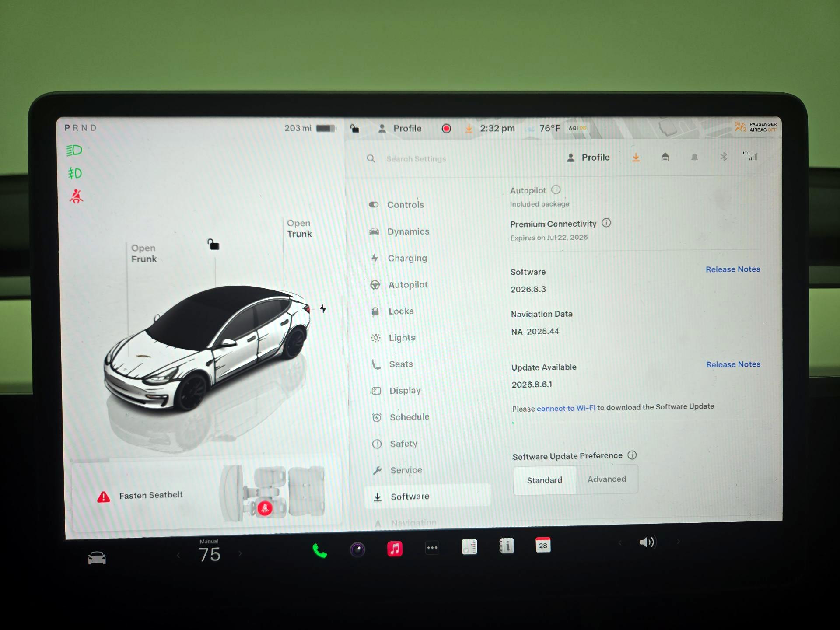Open Profile in the top status bar

(x=400, y=128)
